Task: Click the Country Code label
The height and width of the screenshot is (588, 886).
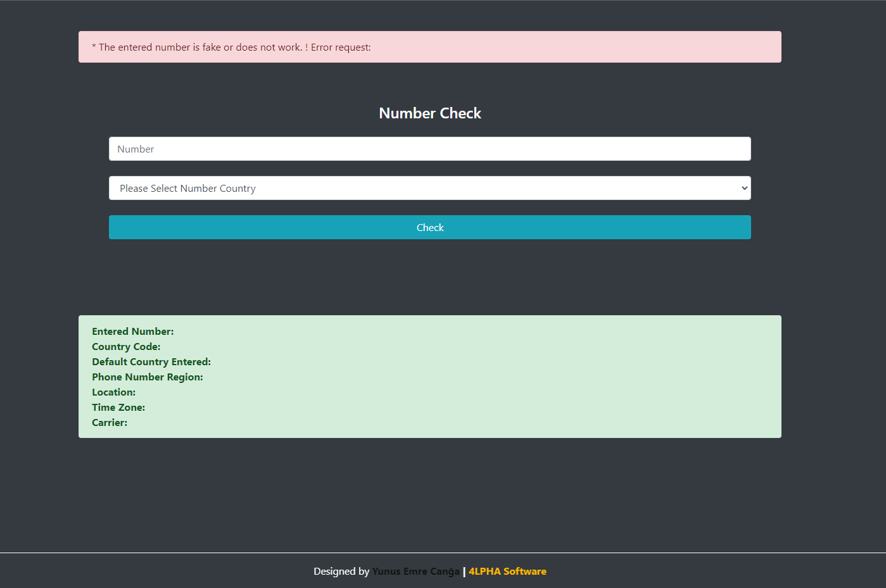Action: (126, 346)
